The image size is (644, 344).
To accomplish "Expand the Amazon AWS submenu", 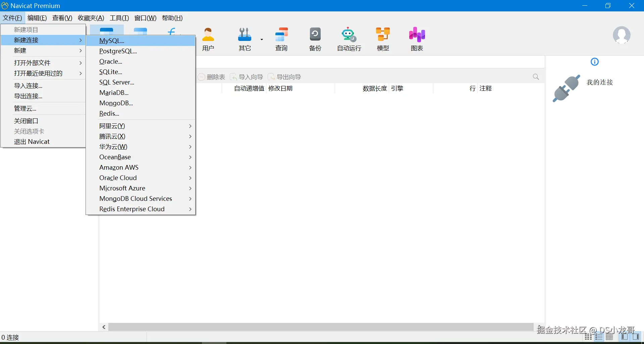I will tap(141, 168).
